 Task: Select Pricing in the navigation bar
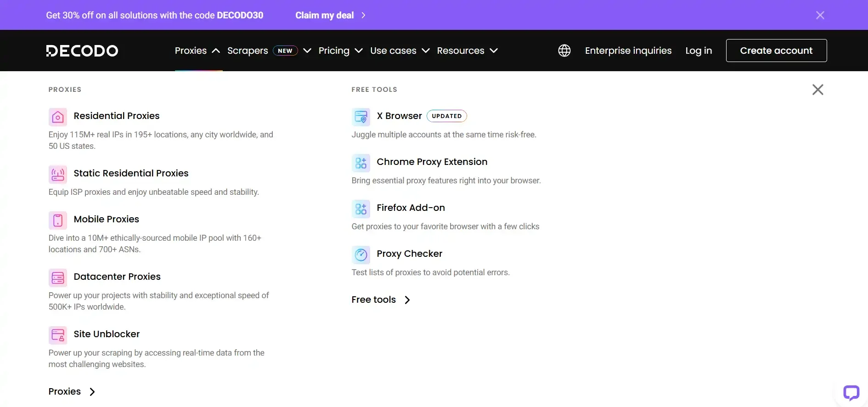pyautogui.click(x=334, y=51)
